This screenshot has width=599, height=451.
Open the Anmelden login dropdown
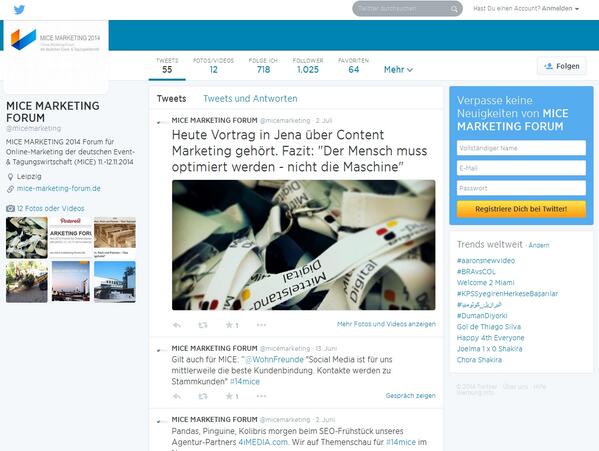click(x=560, y=8)
